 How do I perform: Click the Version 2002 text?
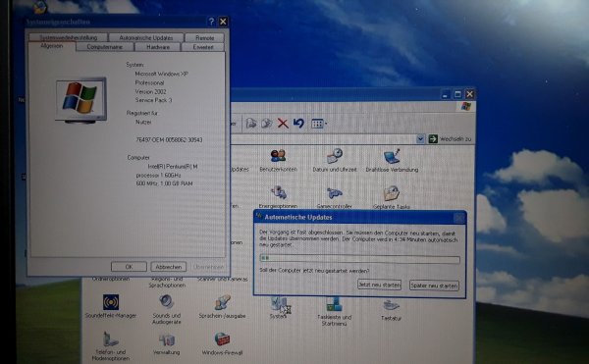pos(150,91)
